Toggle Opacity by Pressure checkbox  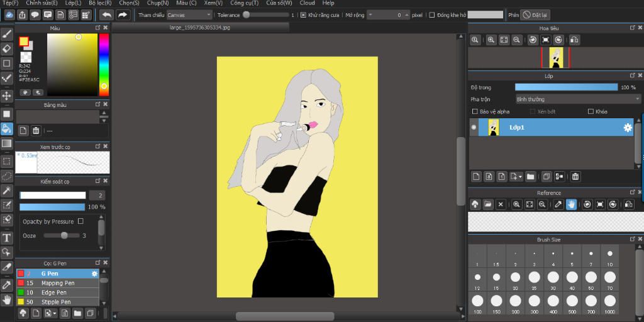click(x=80, y=221)
